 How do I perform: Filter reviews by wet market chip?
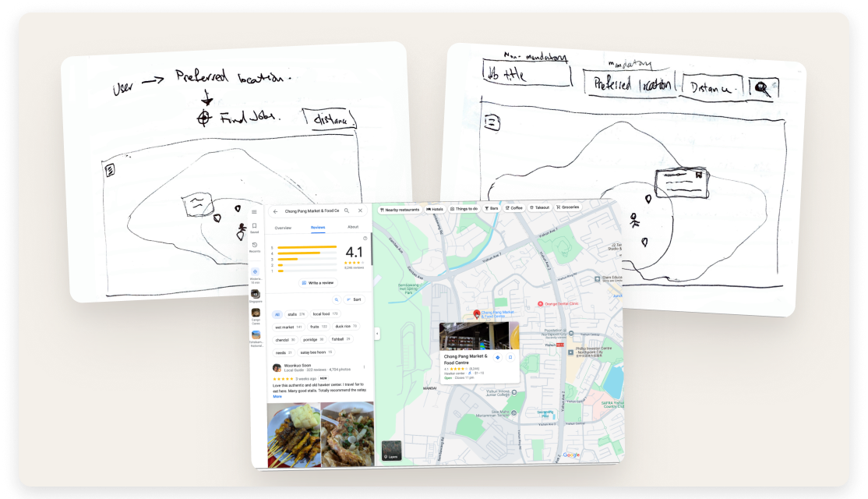coord(288,327)
